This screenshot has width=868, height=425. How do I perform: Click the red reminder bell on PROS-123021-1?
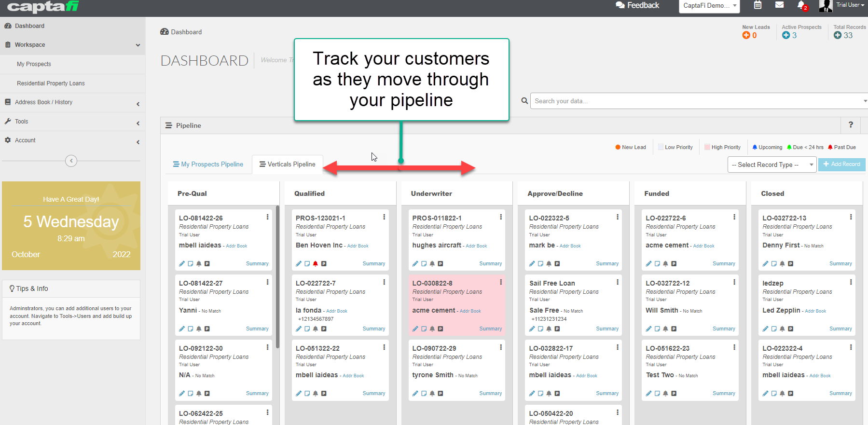(316, 264)
